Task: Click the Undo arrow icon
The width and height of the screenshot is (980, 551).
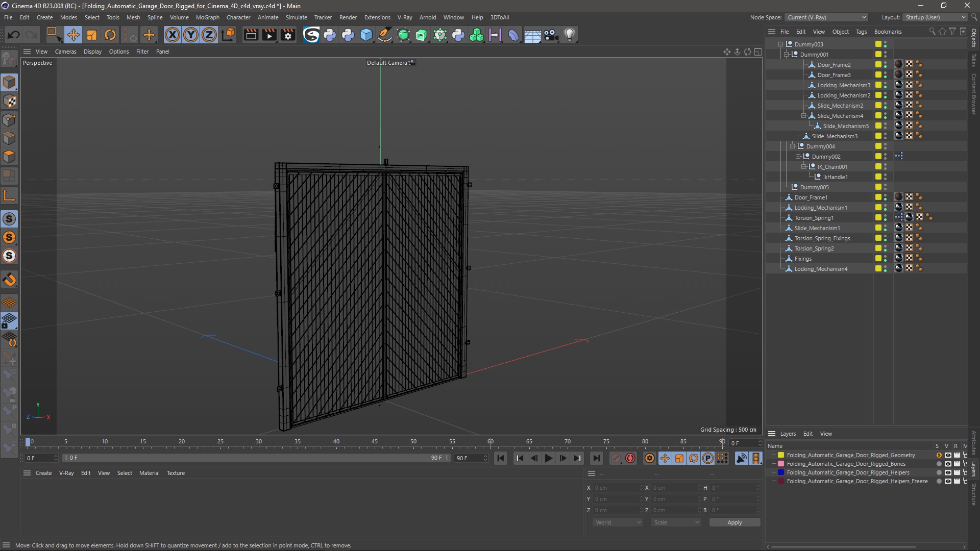Action: click(x=14, y=35)
